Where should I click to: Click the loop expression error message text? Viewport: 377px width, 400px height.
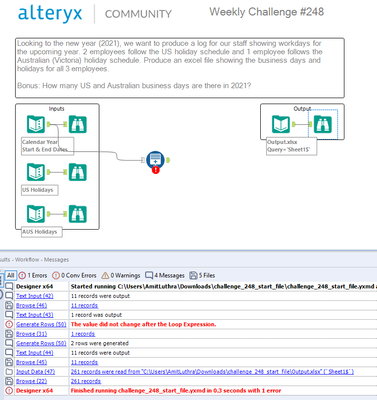click(x=143, y=324)
